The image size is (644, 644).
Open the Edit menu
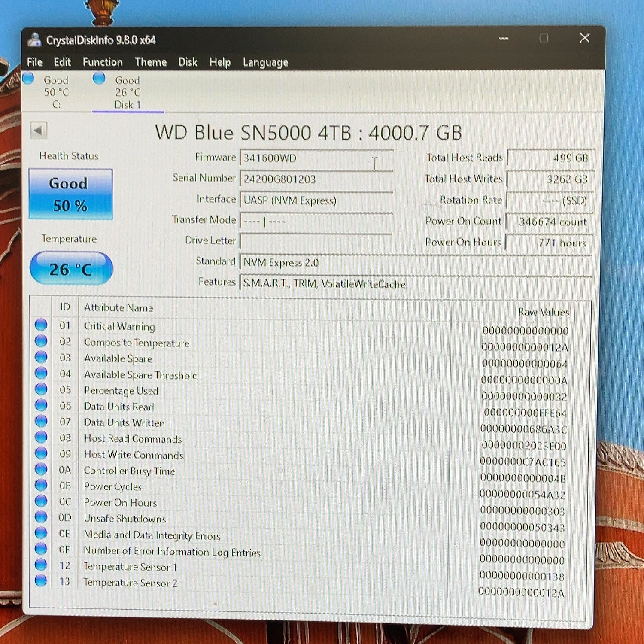click(62, 62)
